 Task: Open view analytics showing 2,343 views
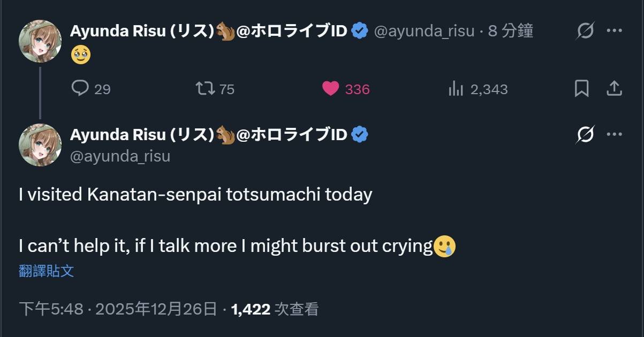click(456, 88)
